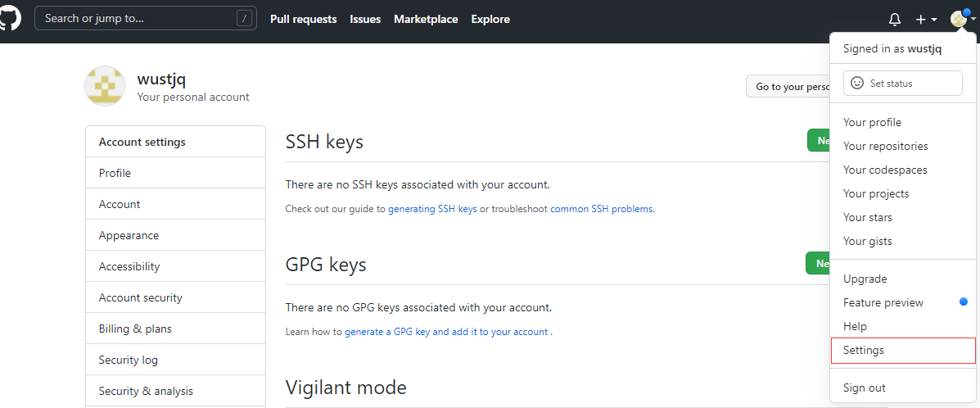Click the GitHub octocat logo
The image size is (980, 408).
coord(10,19)
